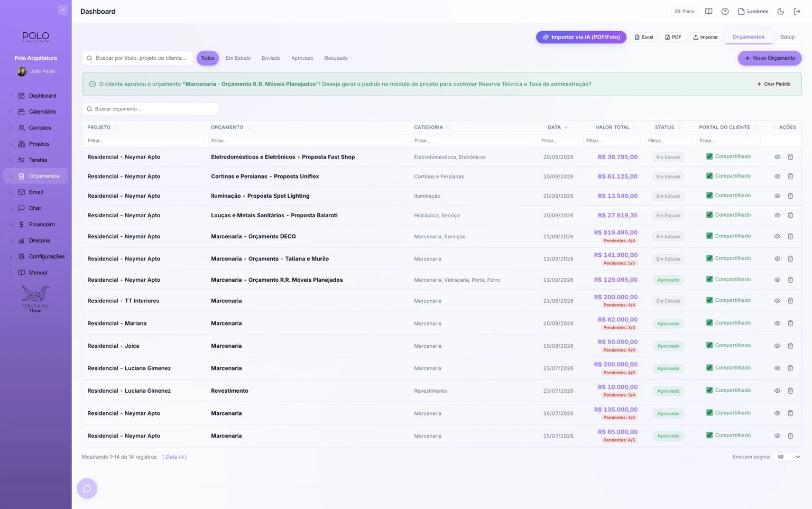The width and height of the screenshot is (812, 509).
Task: Toggle dark mode with the moon icon
Action: 780,11
